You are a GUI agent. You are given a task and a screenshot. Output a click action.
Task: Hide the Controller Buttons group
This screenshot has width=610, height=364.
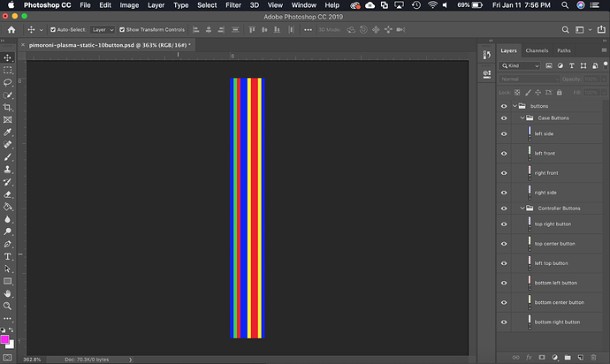click(504, 209)
